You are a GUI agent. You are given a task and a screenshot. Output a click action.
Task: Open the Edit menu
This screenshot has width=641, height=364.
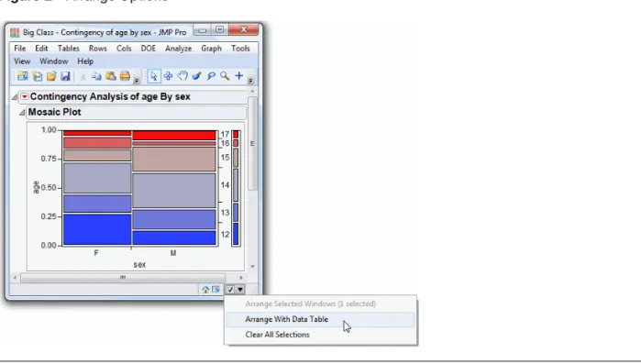pyautogui.click(x=41, y=49)
